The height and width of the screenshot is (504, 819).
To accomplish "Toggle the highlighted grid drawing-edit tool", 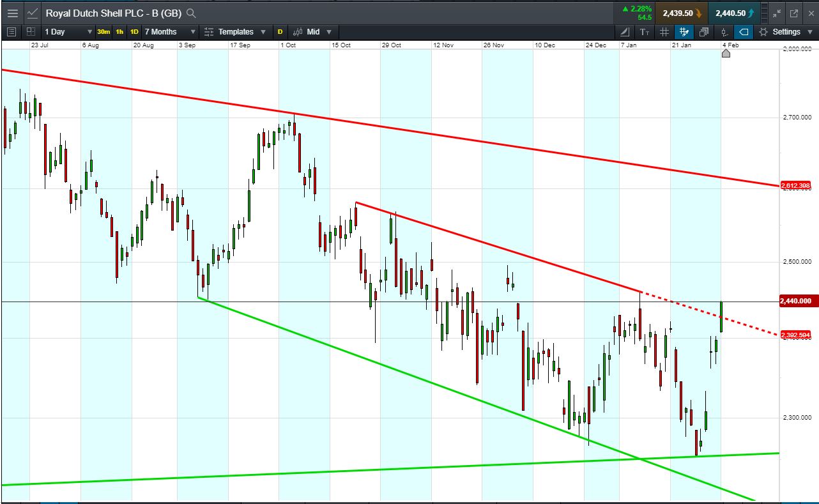I will (685, 32).
